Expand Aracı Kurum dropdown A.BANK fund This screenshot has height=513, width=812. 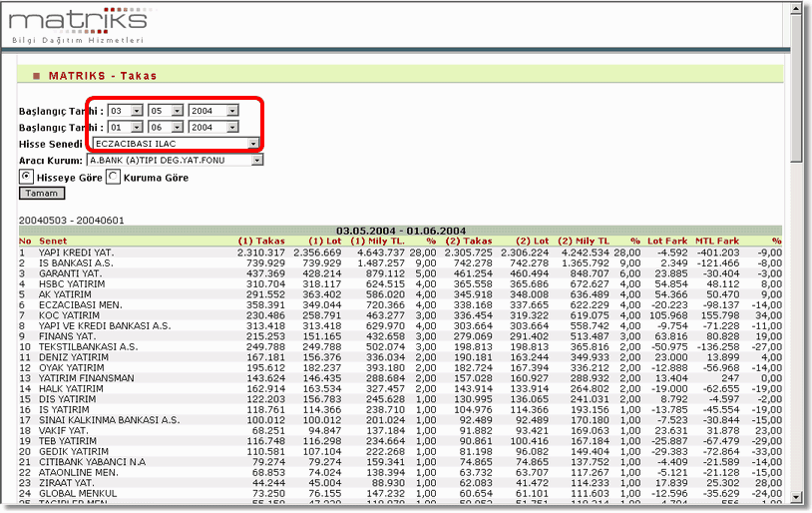[x=175, y=160]
